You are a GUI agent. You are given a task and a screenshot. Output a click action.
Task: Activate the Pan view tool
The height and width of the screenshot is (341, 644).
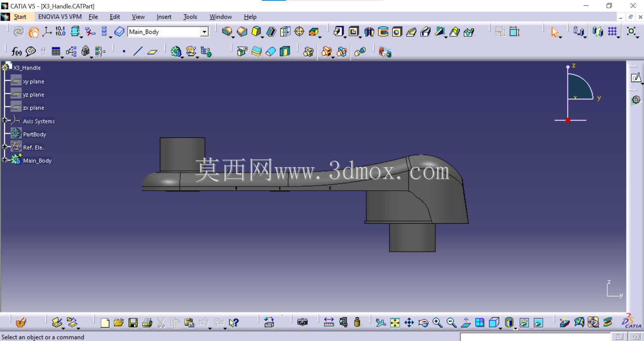409,323
